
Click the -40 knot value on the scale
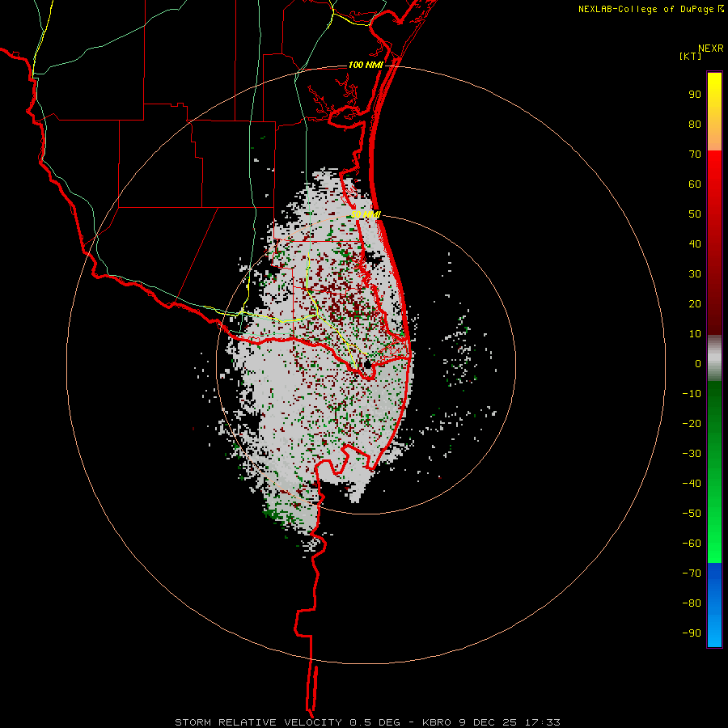(692, 484)
